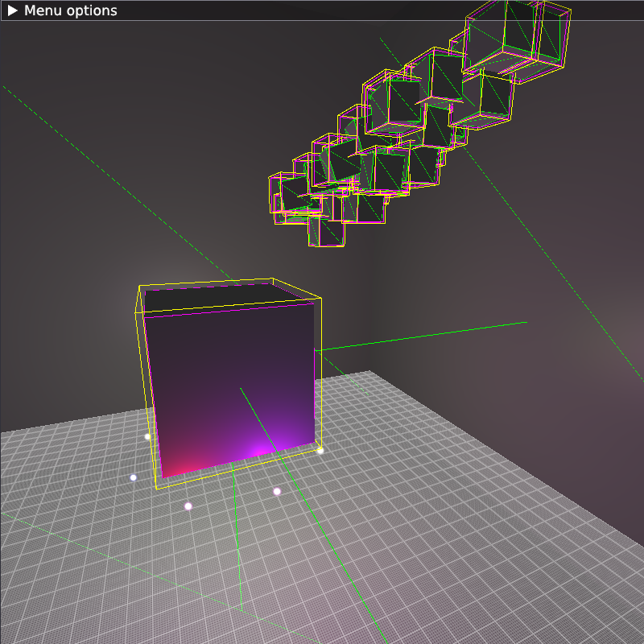Image resolution: width=644 pixels, height=644 pixels.
Task: Expand the Menu options triangle
Action: pyautogui.click(x=12, y=10)
